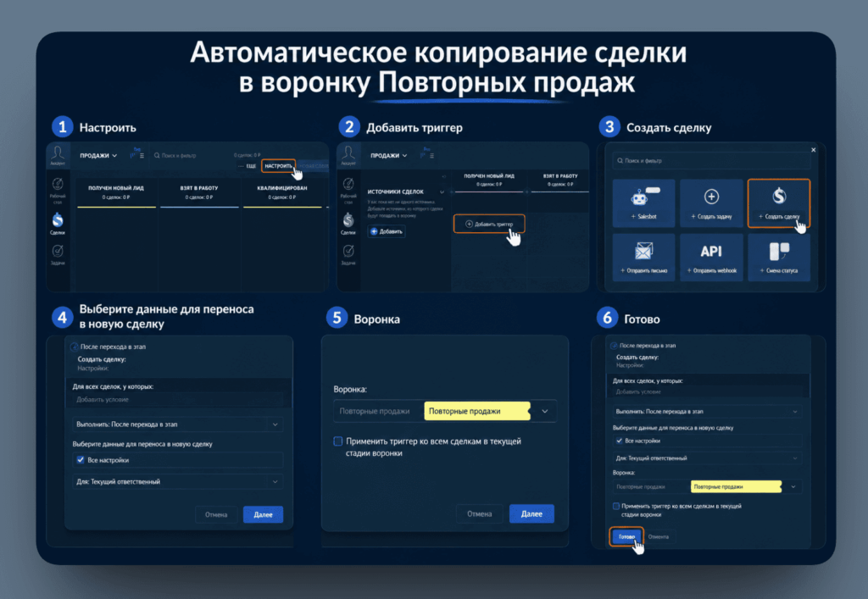868x599 pixels.
Task: Open Рабочий стол icon in the Добавить триггер panel
Action: click(348, 184)
